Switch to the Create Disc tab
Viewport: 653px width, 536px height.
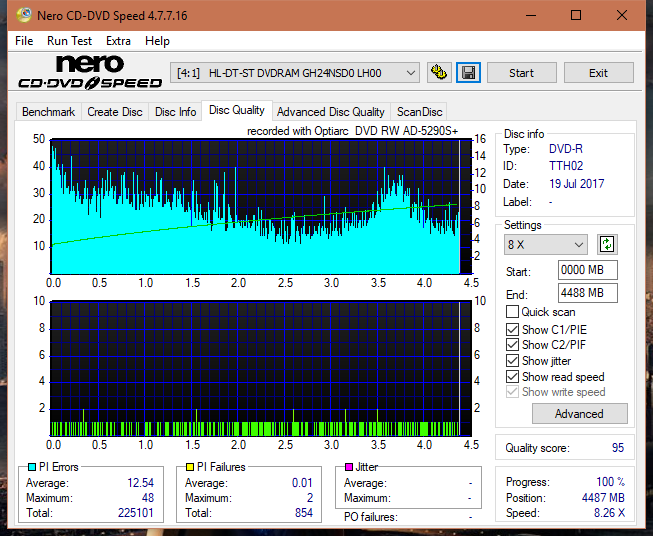coord(115,112)
